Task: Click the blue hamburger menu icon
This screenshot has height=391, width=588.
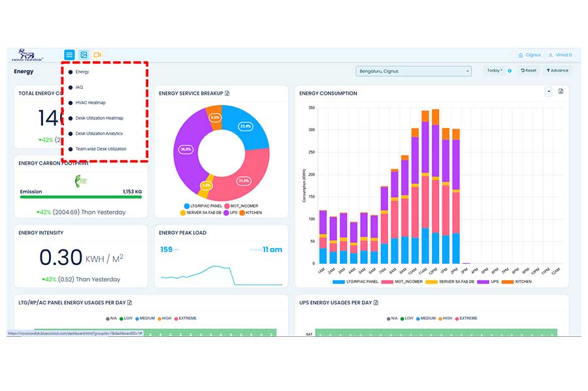Action: pos(69,55)
